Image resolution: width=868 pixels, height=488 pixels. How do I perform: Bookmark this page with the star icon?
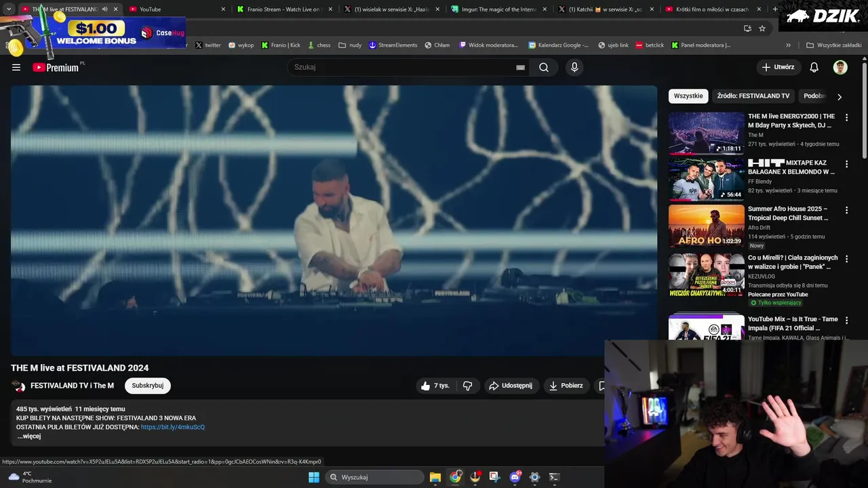coord(762,28)
